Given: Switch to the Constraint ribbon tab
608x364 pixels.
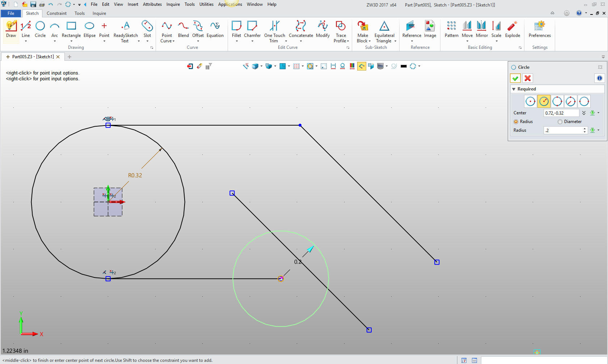Looking at the screenshot, I should 56,13.
